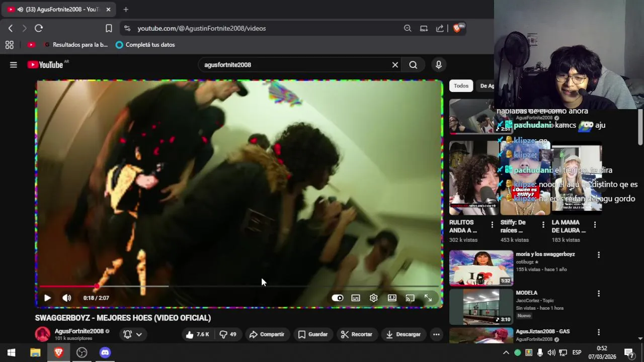Toggle the autoplay switch in the player

pos(337,298)
